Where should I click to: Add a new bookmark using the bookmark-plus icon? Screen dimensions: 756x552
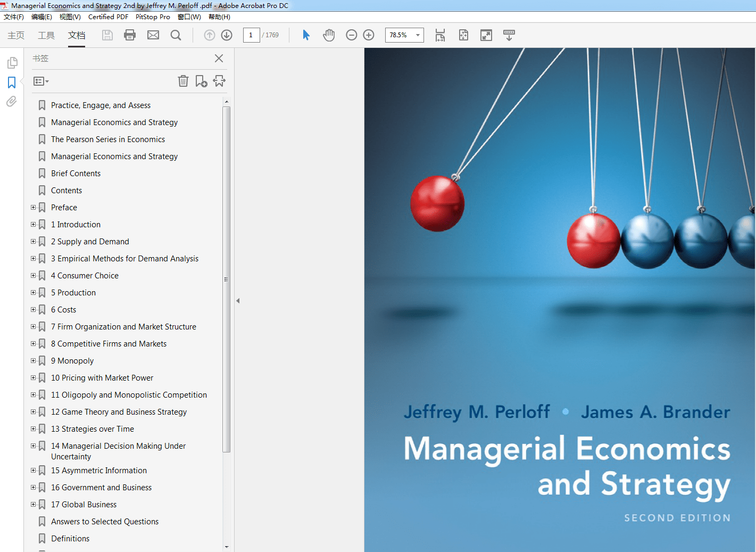coord(201,81)
